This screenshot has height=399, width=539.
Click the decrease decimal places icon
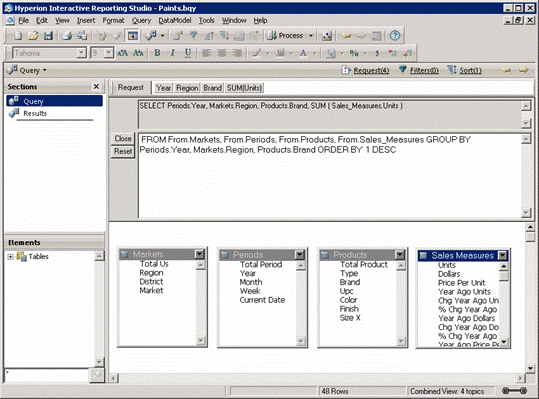coord(407,53)
